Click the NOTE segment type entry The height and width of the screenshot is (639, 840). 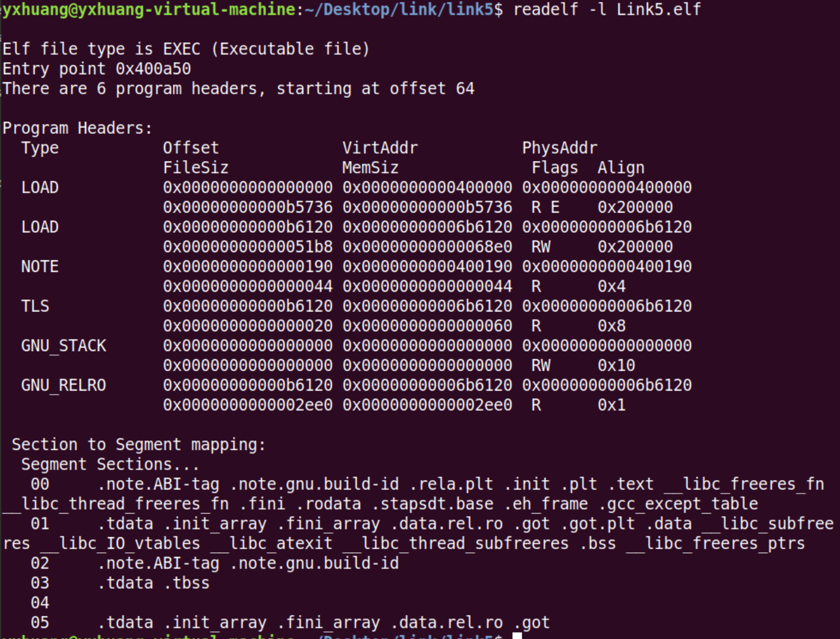coord(40,266)
